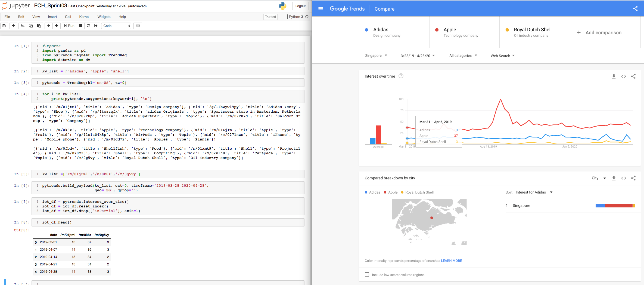Click the Adidas blue color dot
Viewport: 644px width, 285px height.
tap(366, 30)
